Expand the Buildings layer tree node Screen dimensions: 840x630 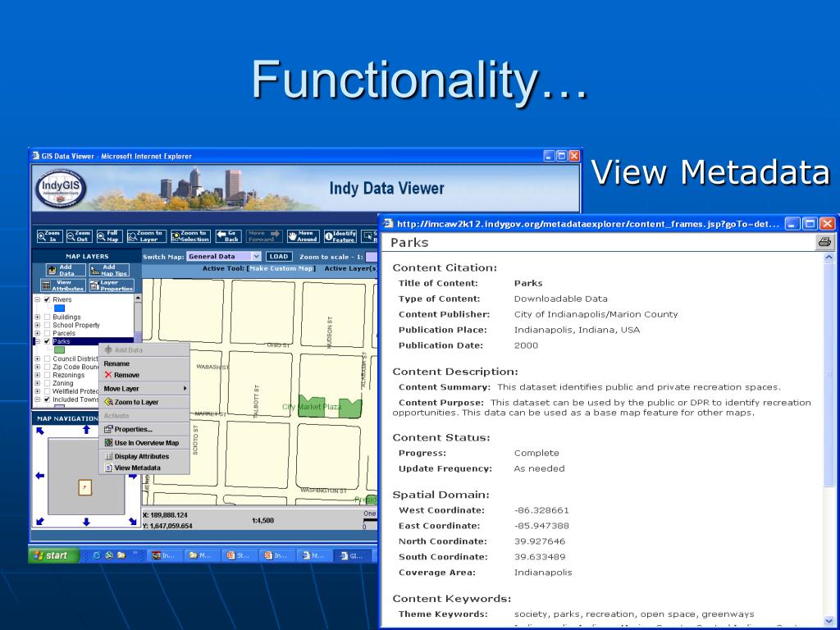[38, 317]
